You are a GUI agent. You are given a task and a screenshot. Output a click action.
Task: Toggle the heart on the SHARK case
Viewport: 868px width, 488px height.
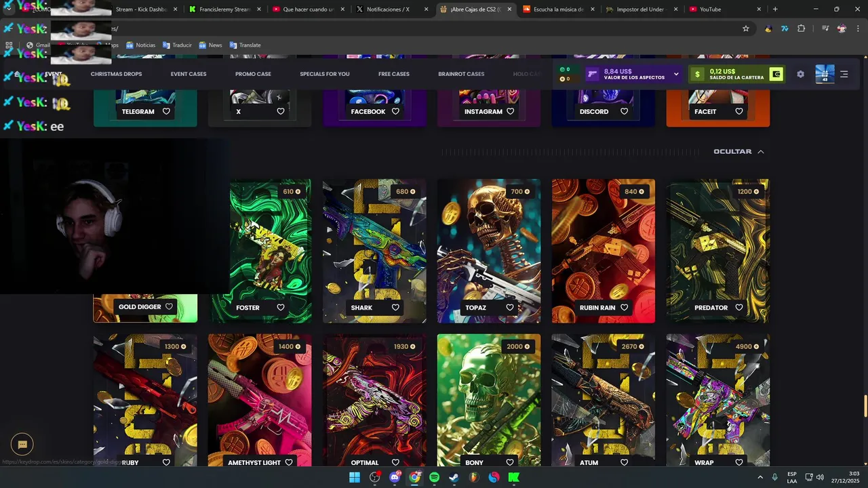coord(395,307)
